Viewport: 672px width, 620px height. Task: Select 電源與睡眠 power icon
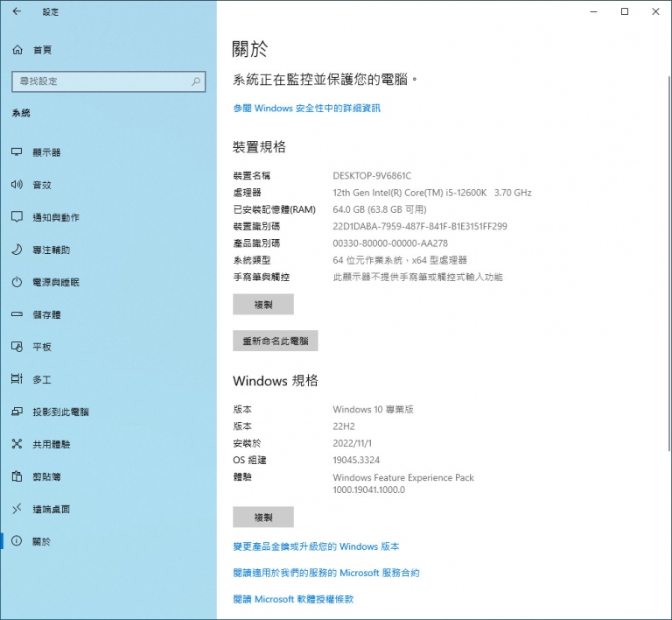click(x=17, y=282)
